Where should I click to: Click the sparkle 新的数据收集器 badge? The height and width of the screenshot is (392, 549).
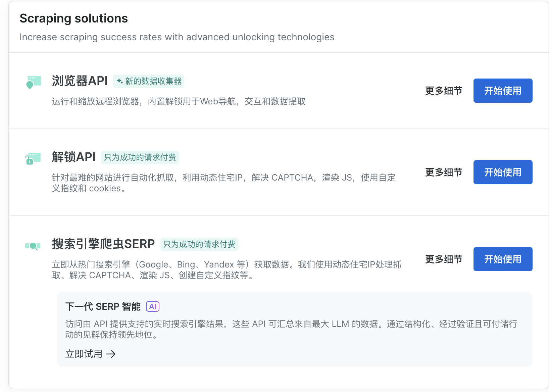149,81
